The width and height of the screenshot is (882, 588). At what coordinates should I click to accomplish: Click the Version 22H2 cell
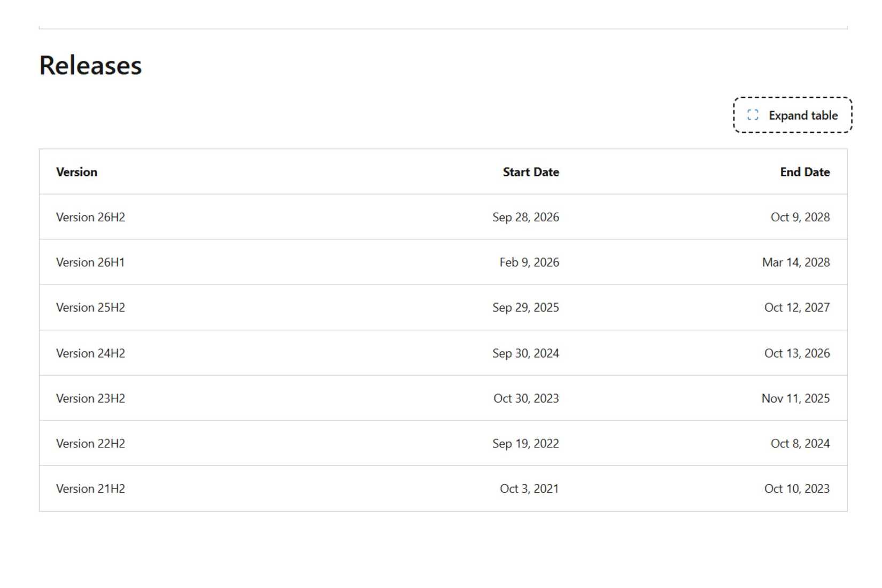(x=90, y=444)
